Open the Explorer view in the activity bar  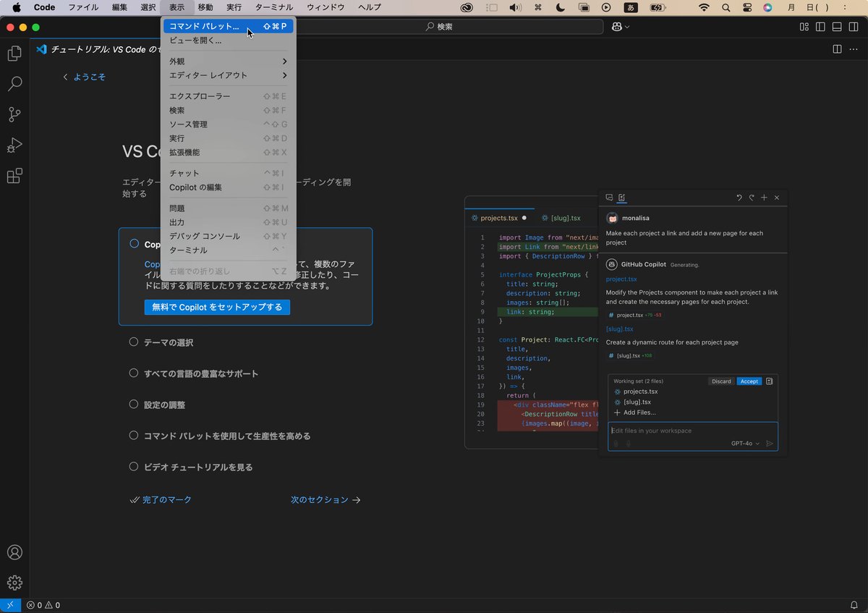click(14, 54)
